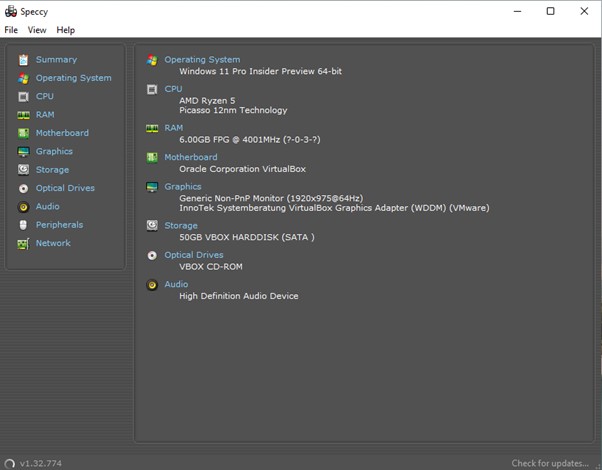Image resolution: width=602 pixels, height=470 pixels.
Task: Open Operating System section from sidebar
Action: pos(74,78)
